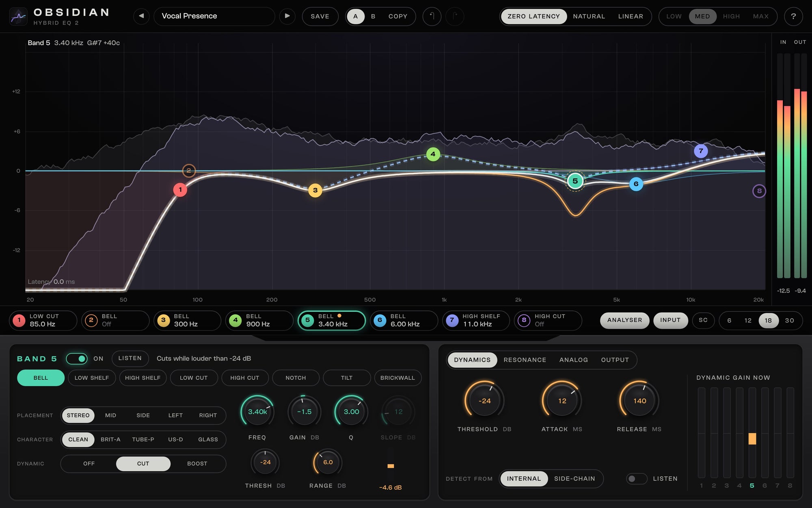
Task: Toggle the INPUT analyser button
Action: (x=670, y=320)
